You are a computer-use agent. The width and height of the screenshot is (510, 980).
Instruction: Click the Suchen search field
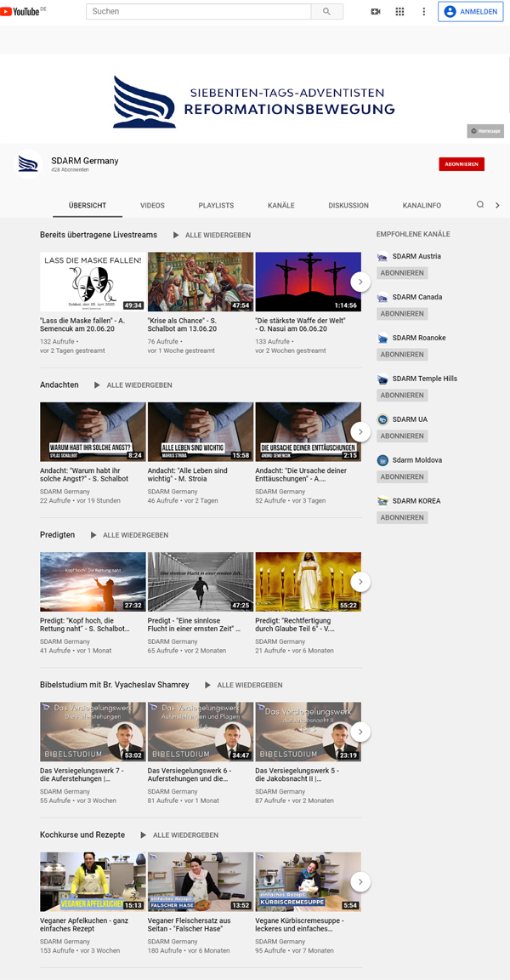click(199, 11)
